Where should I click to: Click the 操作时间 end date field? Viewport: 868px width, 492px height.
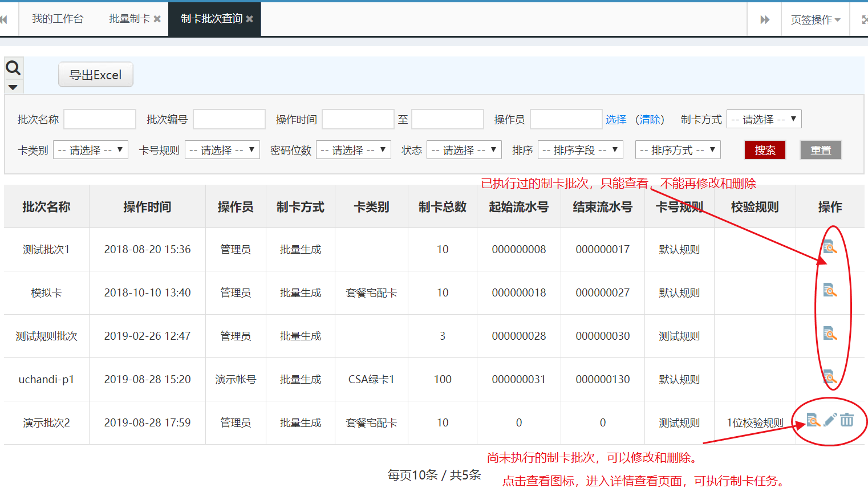pyautogui.click(x=448, y=119)
